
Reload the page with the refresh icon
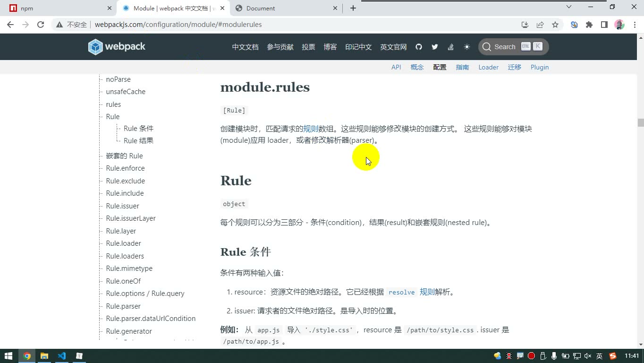(x=41, y=25)
